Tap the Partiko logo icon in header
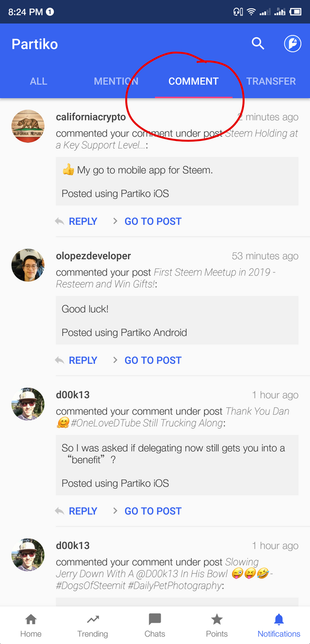The width and height of the screenshot is (310, 644). click(x=293, y=44)
